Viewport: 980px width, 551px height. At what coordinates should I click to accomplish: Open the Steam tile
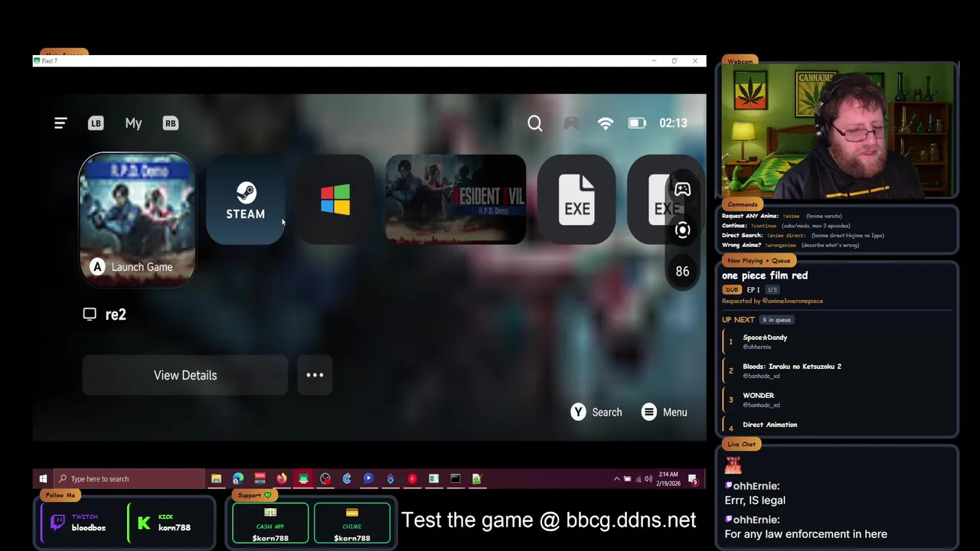[x=246, y=201]
